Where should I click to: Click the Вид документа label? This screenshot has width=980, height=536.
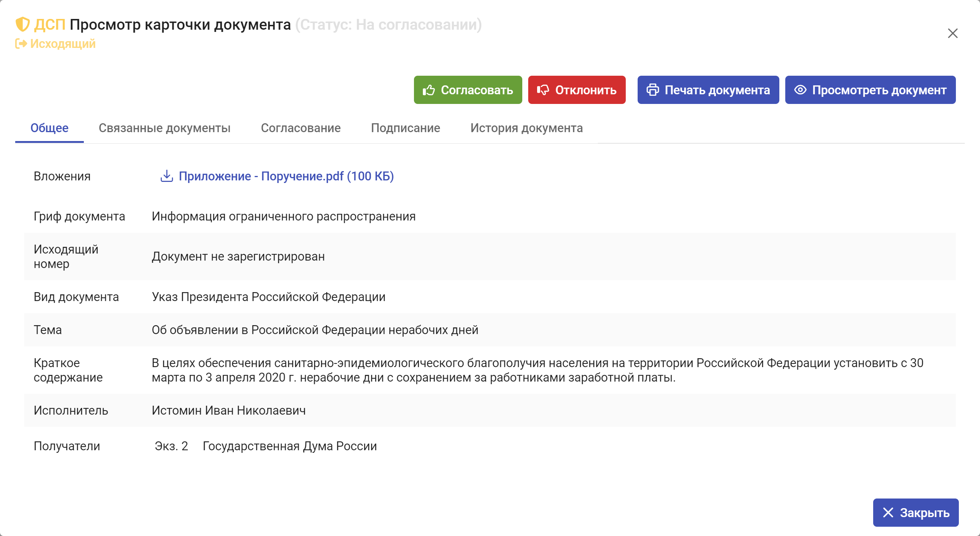(76, 297)
